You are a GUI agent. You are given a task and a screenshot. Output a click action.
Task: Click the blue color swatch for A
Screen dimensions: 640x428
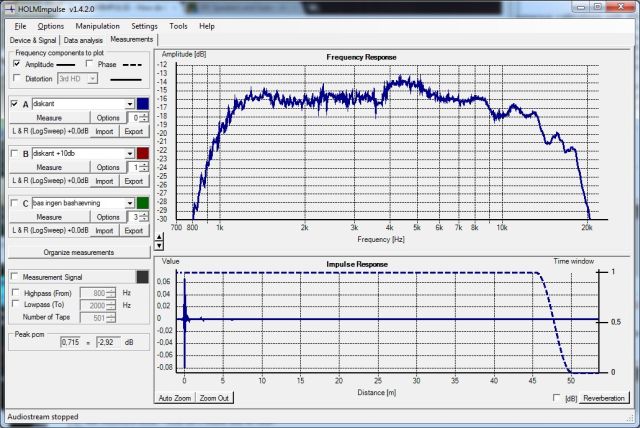(142, 104)
